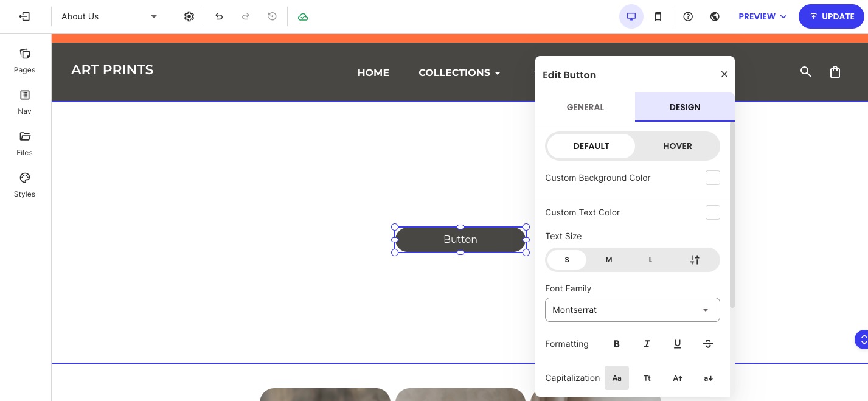This screenshot has height=401, width=868.
Task: Click the Text Size label
Action: (x=563, y=236)
